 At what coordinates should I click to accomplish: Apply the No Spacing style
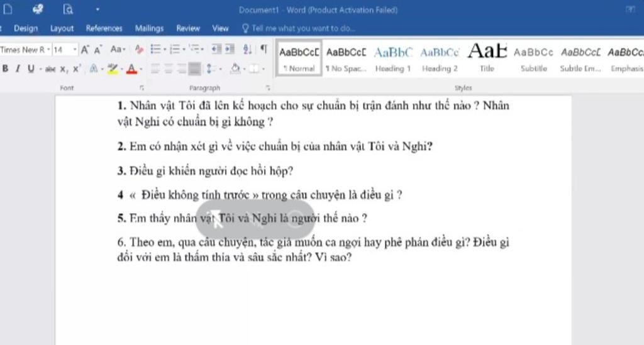tap(346, 58)
